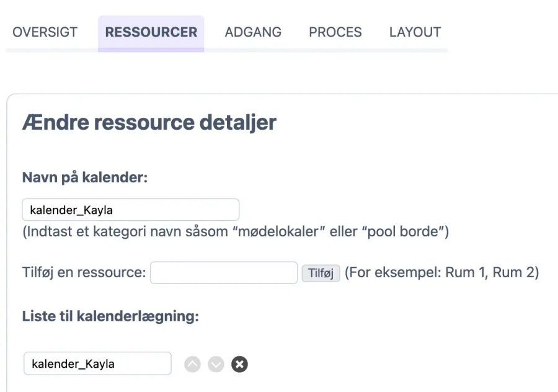558x392 pixels.
Task: Focus the Navn på kalender text field
Action: [130, 210]
